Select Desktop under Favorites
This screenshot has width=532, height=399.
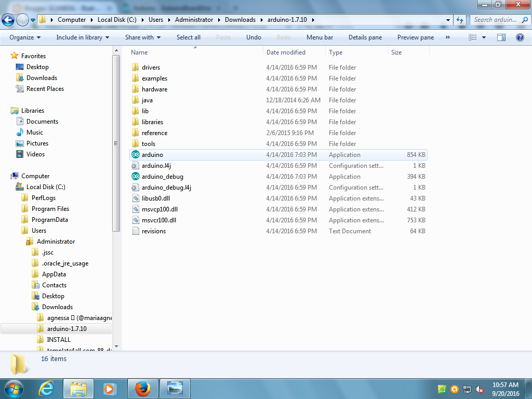37,67
